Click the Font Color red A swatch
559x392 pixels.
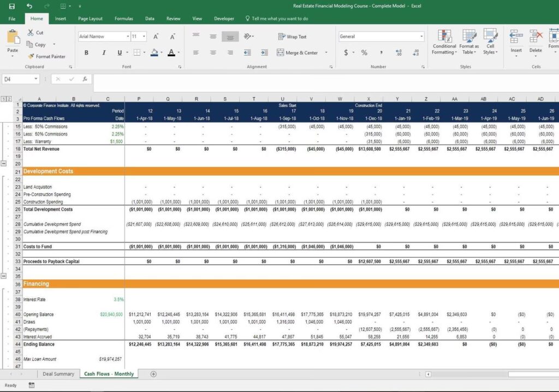point(171,53)
